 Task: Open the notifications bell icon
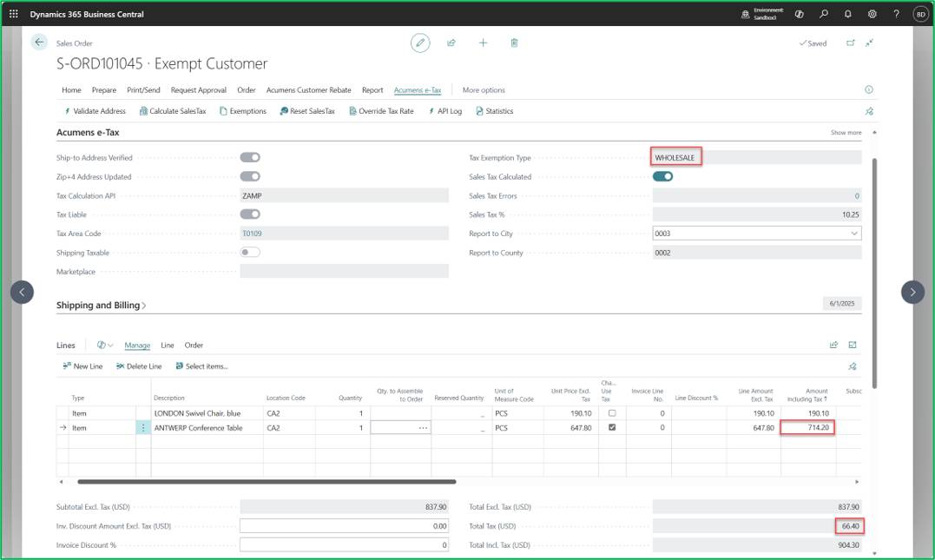[x=847, y=14]
